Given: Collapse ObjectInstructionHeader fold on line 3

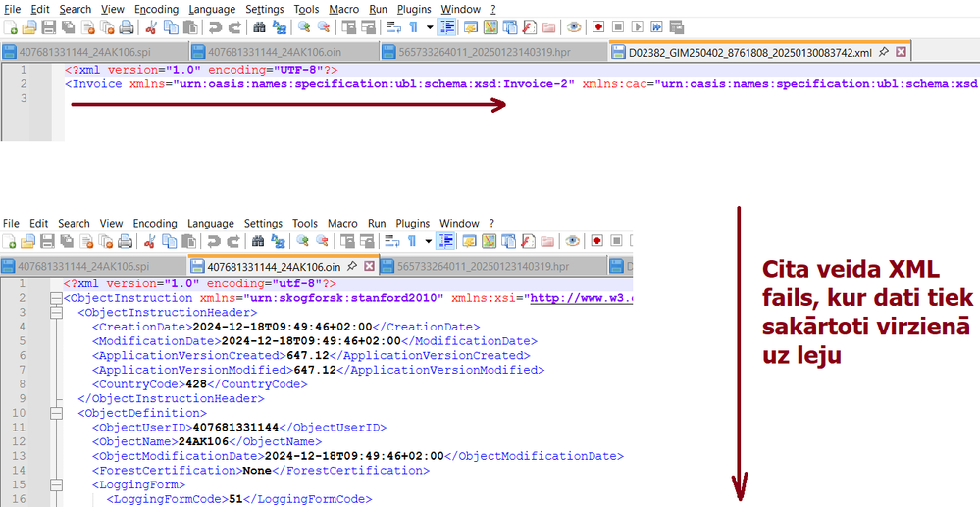Looking at the screenshot, I should (x=56, y=313).
